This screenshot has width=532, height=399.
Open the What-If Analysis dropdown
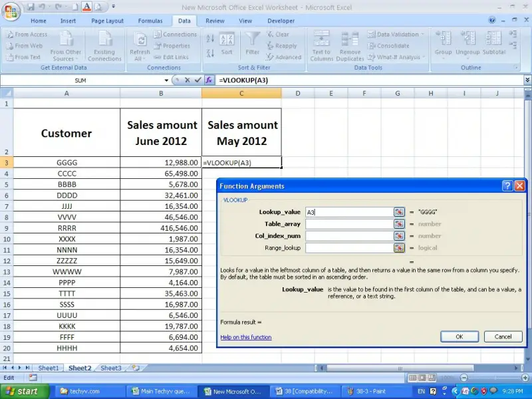424,57
